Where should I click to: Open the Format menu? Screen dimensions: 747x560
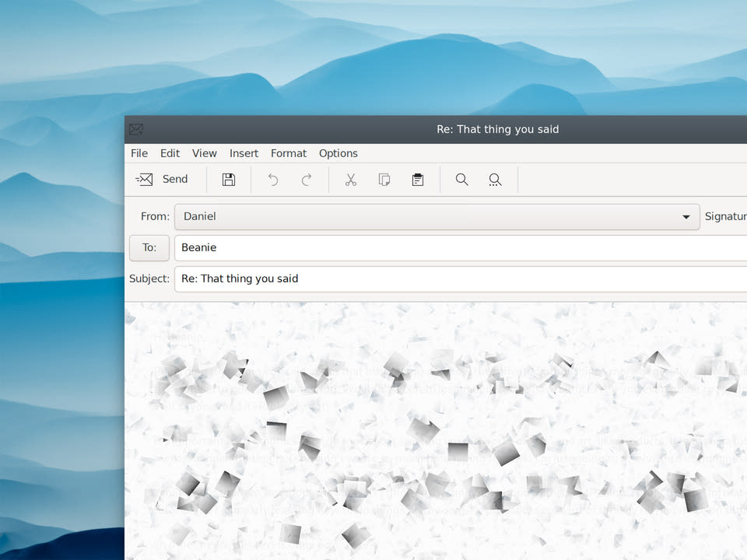(x=288, y=153)
